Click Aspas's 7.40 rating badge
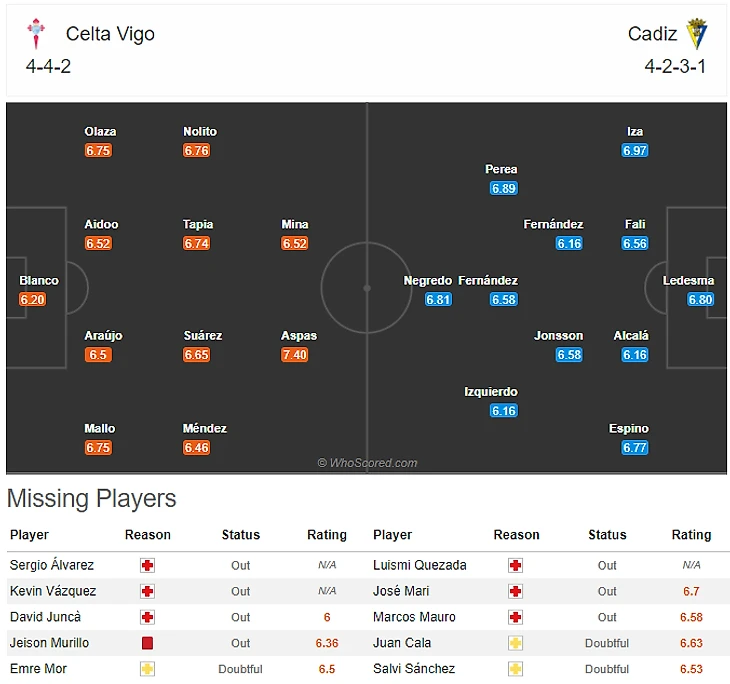Screen dimensions: 730x684 tap(295, 355)
